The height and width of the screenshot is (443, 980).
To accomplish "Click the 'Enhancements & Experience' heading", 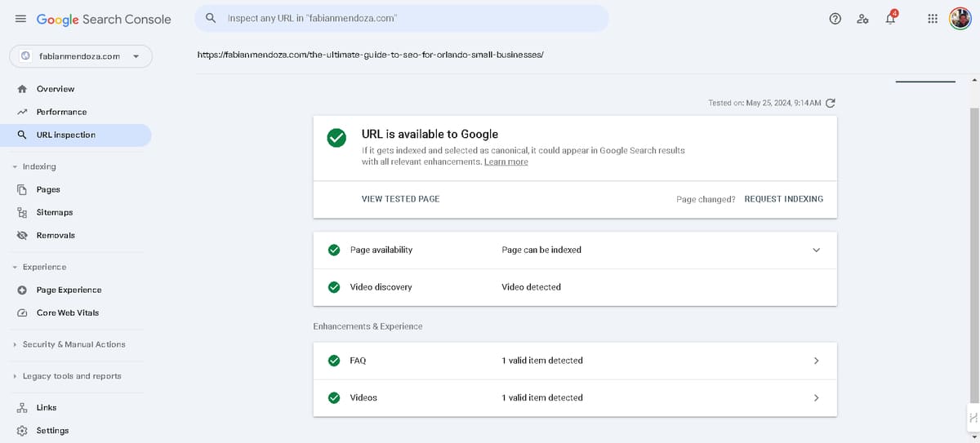I will tap(368, 326).
